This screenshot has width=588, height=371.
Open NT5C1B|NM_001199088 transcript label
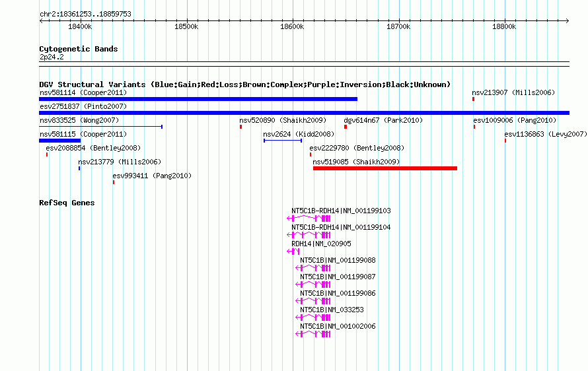tap(338, 260)
